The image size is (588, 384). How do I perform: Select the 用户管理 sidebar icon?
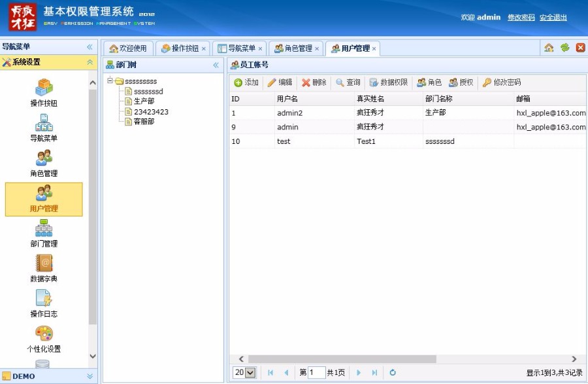point(44,200)
